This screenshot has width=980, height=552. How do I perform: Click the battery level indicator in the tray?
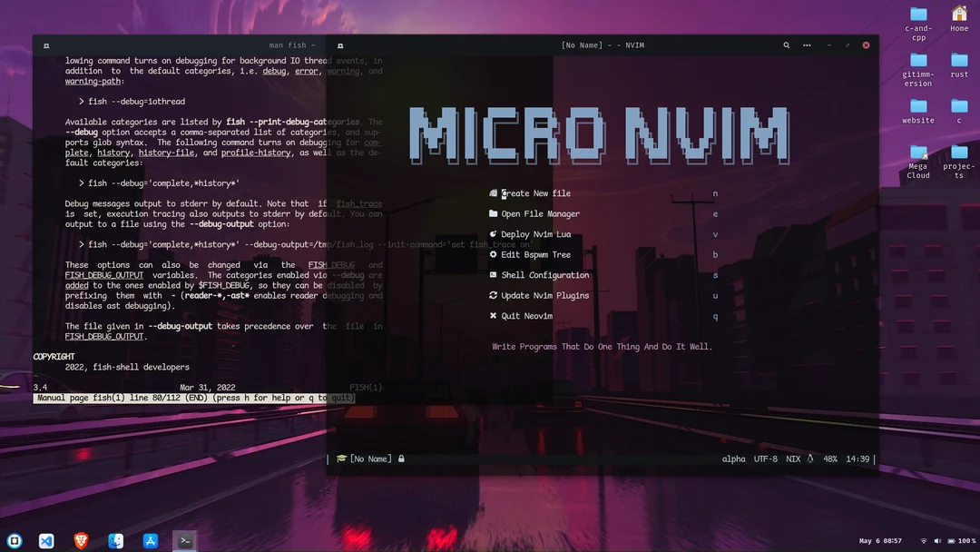[952, 540]
